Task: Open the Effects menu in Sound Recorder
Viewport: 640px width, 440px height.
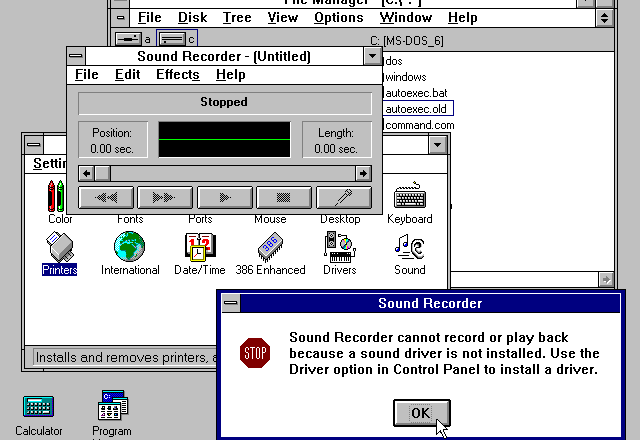Action: 178,75
